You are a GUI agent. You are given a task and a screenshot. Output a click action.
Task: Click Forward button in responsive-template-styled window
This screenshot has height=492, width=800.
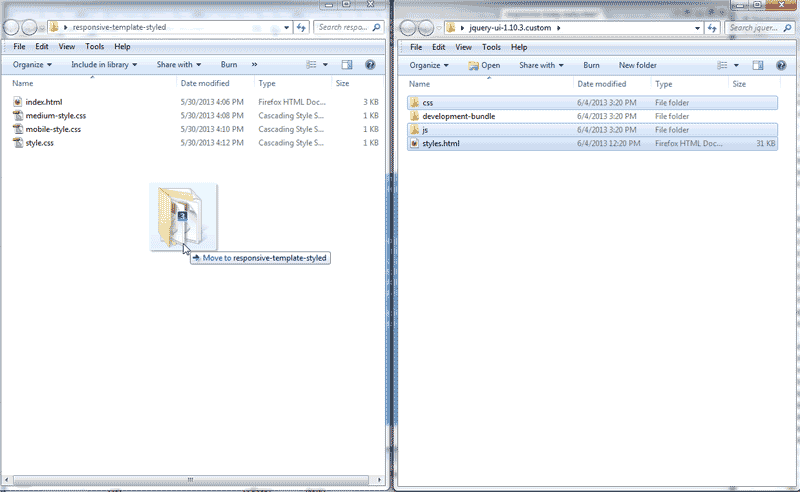(30, 27)
